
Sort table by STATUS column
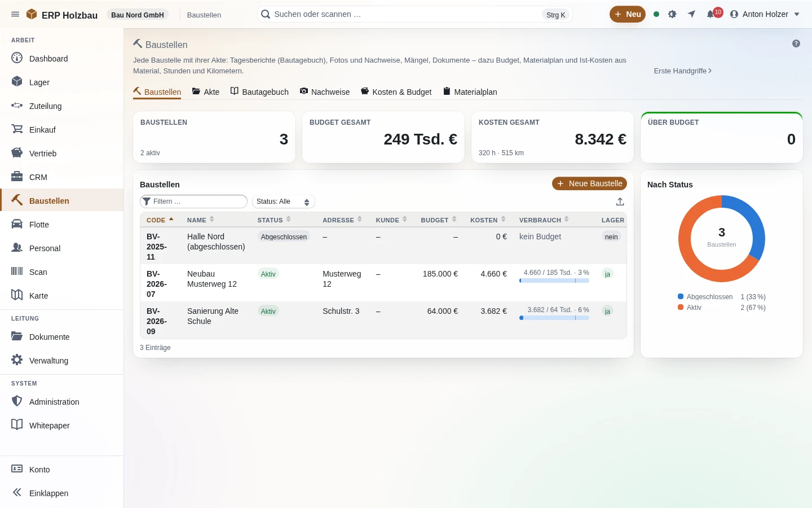(274, 220)
